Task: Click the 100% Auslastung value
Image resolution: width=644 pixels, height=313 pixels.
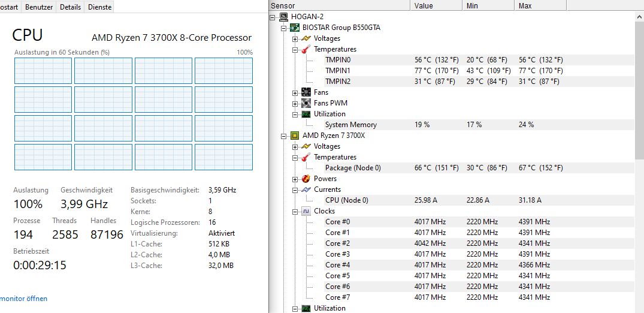Action: 28,204
